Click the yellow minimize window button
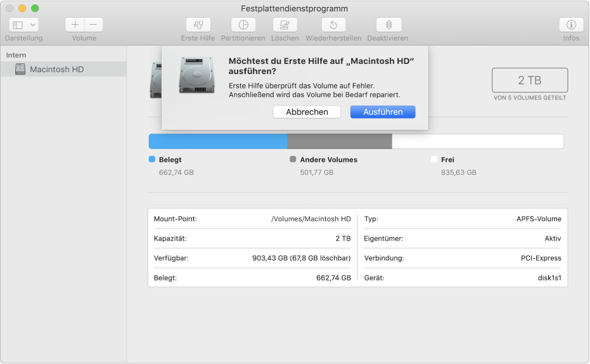590x364 pixels. pyautogui.click(x=22, y=8)
